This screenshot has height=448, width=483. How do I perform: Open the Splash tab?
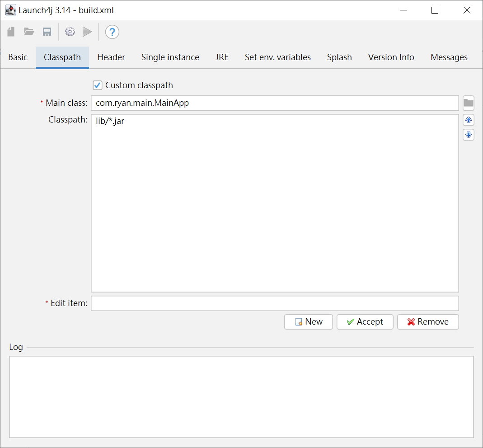pyautogui.click(x=339, y=57)
